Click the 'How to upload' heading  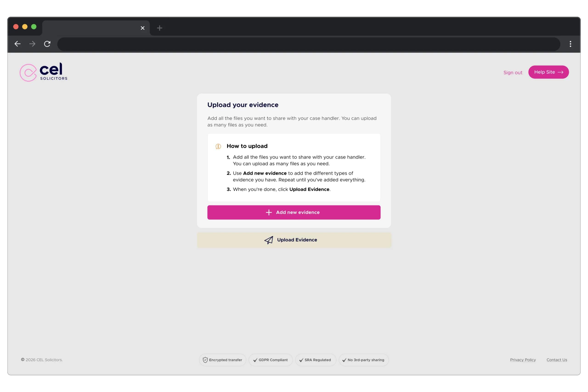coord(247,146)
